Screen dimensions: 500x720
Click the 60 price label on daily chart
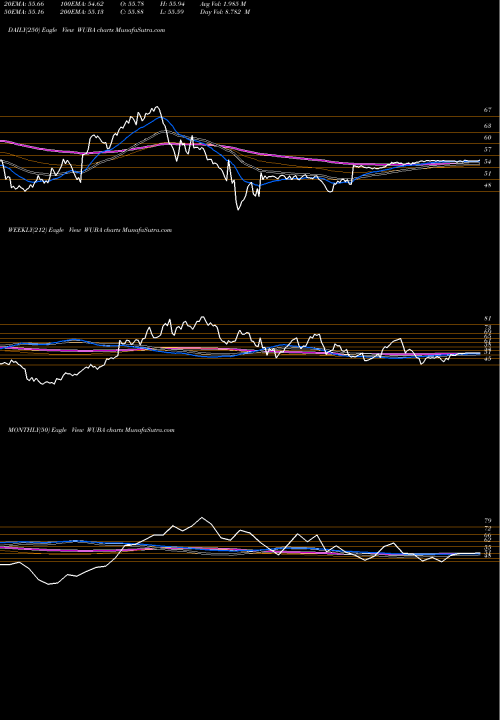(x=487, y=138)
